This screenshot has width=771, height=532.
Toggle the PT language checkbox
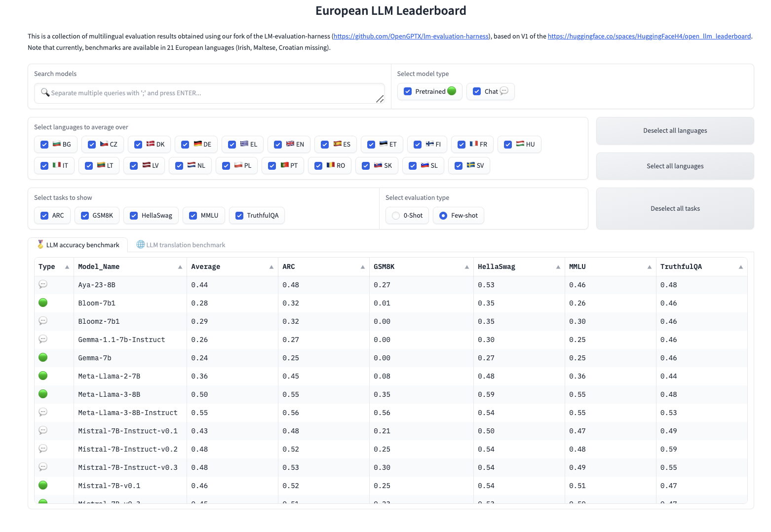[x=272, y=166]
